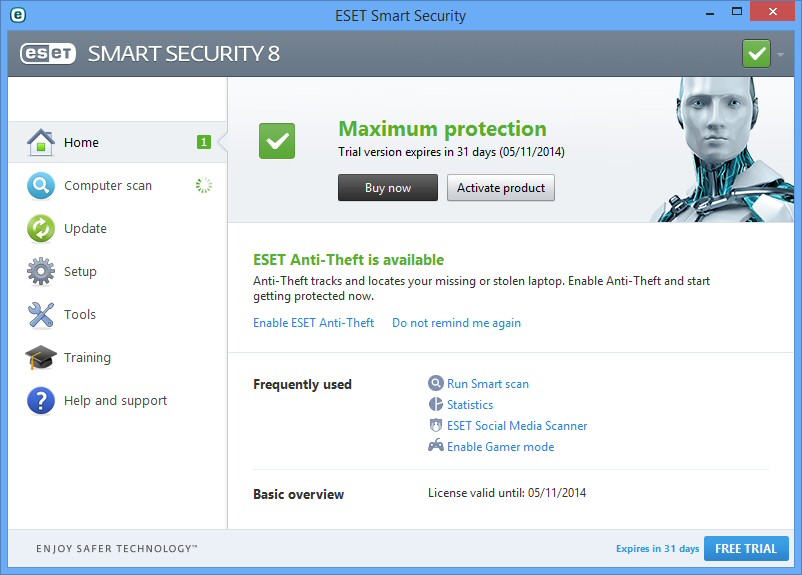Click the green Update arrows icon
This screenshot has height=575, width=802.
pyautogui.click(x=40, y=228)
